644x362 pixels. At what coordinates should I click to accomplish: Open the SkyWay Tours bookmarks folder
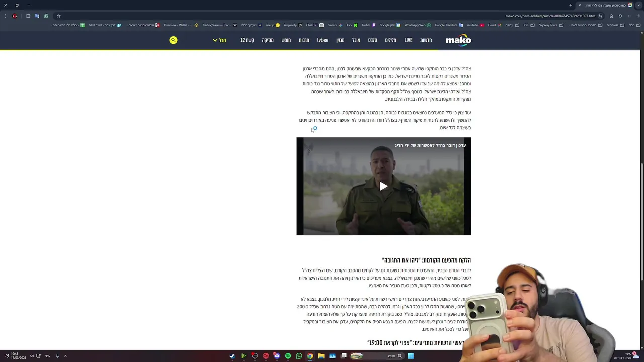coord(551,25)
